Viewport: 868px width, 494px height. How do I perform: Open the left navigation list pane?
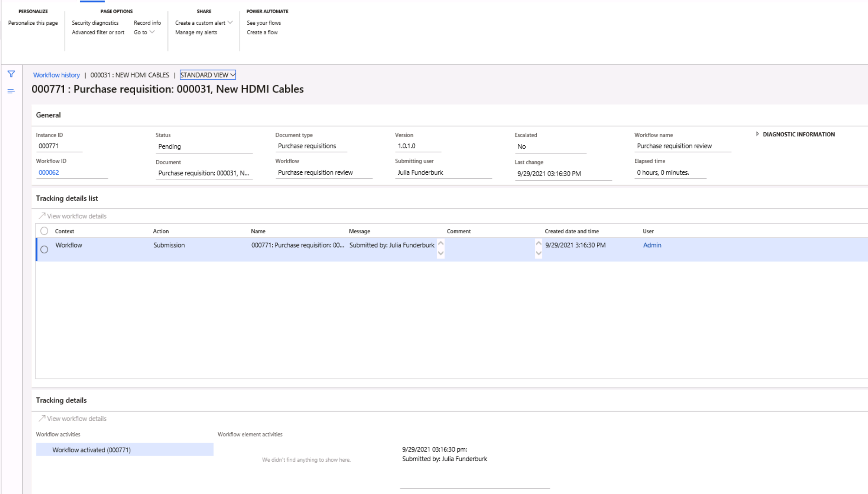tap(11, 91)
